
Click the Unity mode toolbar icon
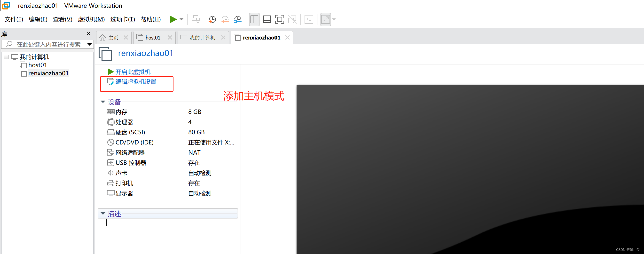pyautogui.click(x=292, y=19)
